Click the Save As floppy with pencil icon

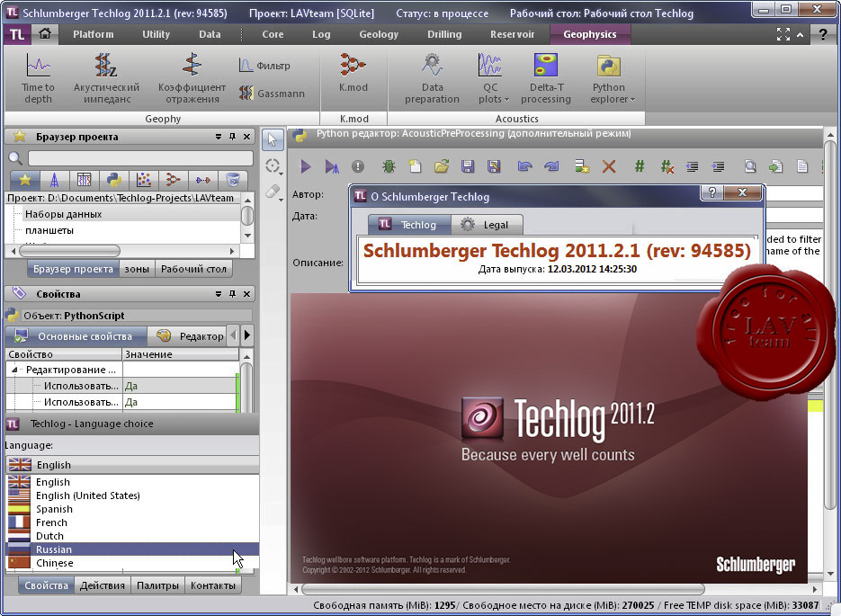[x=494, y=166]
